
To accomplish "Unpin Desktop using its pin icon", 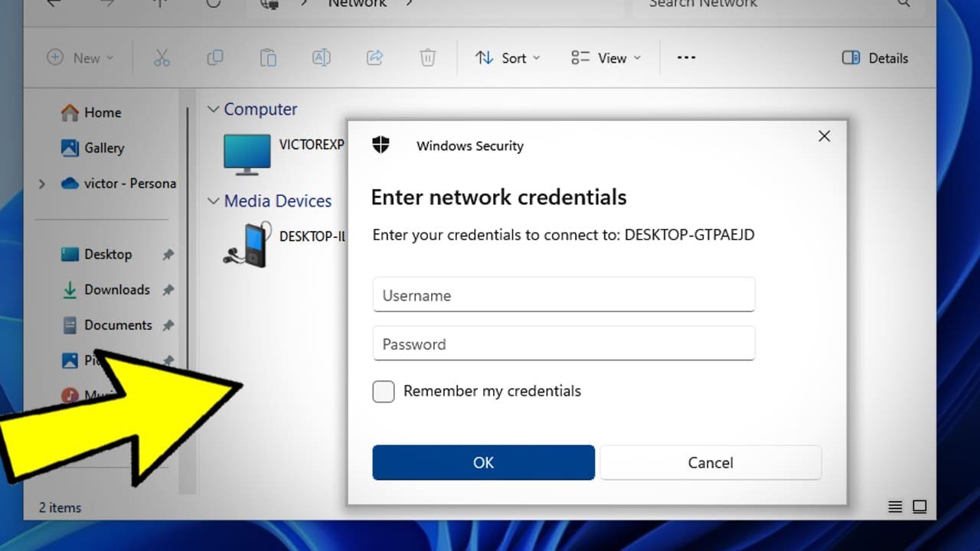I will (x=168, y=255).
